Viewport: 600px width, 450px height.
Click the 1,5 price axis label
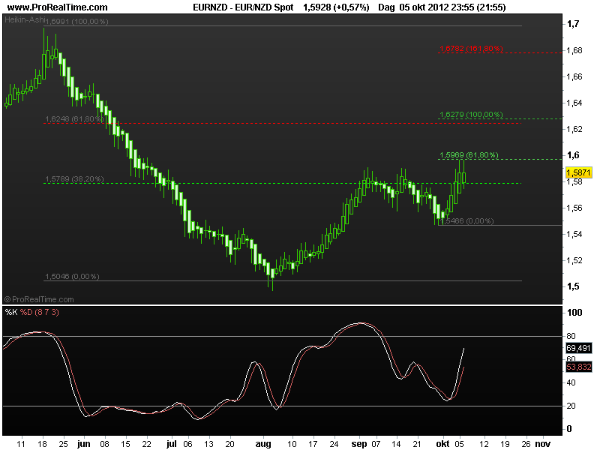click(x=573, y=286)
